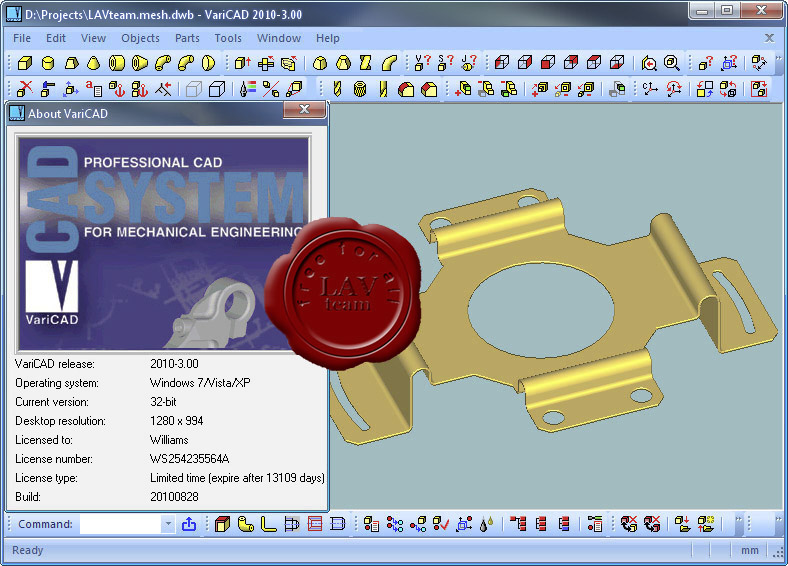Expand the top toolbar overflow chevron

coord(778,58)
